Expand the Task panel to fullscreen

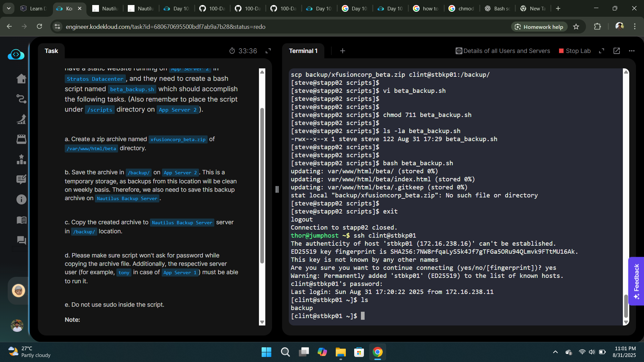268,51
